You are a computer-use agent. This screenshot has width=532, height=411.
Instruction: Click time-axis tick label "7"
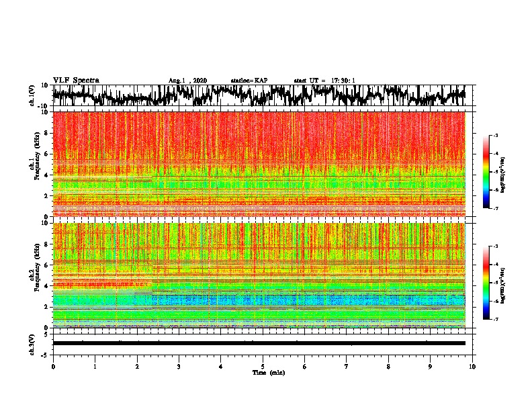coord(347,367)
